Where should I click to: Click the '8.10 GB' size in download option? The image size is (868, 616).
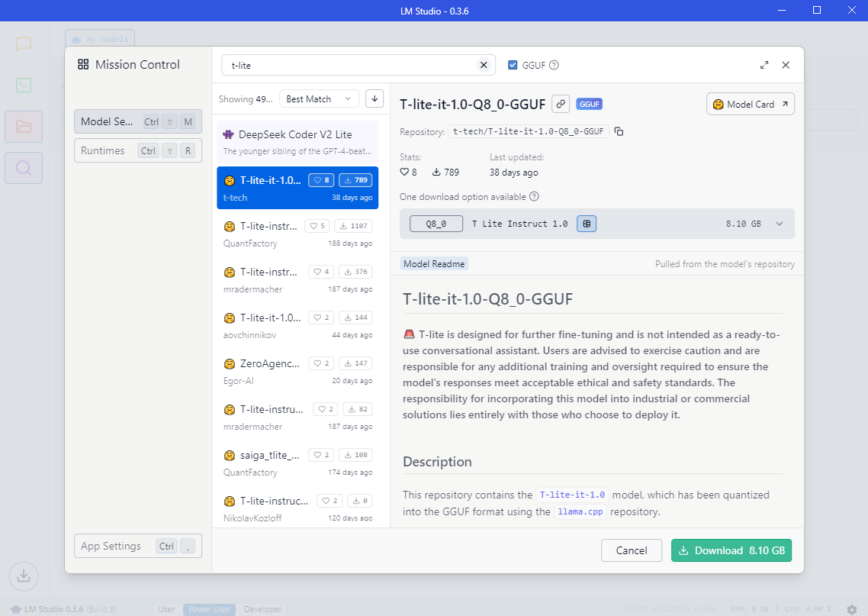click(744, 224)
